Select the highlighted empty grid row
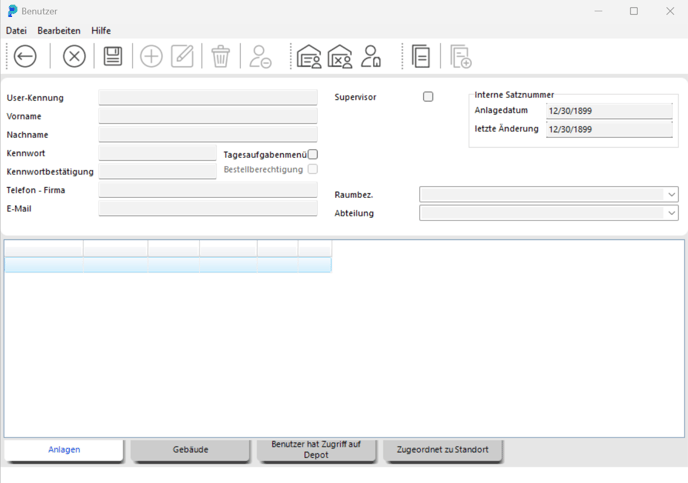 pos(168,265)
